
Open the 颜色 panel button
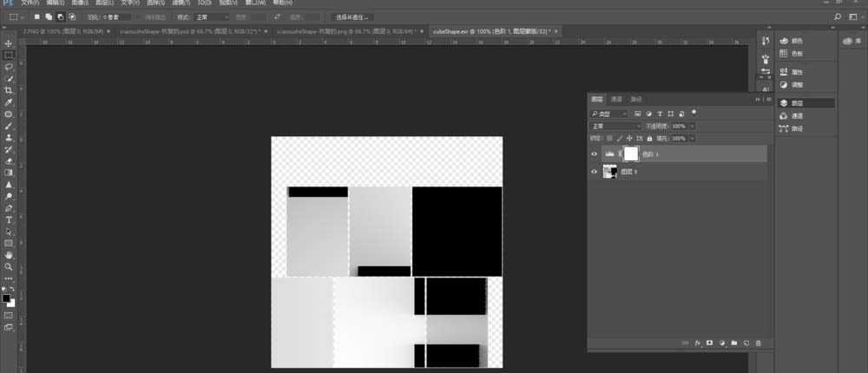point(792,41)
